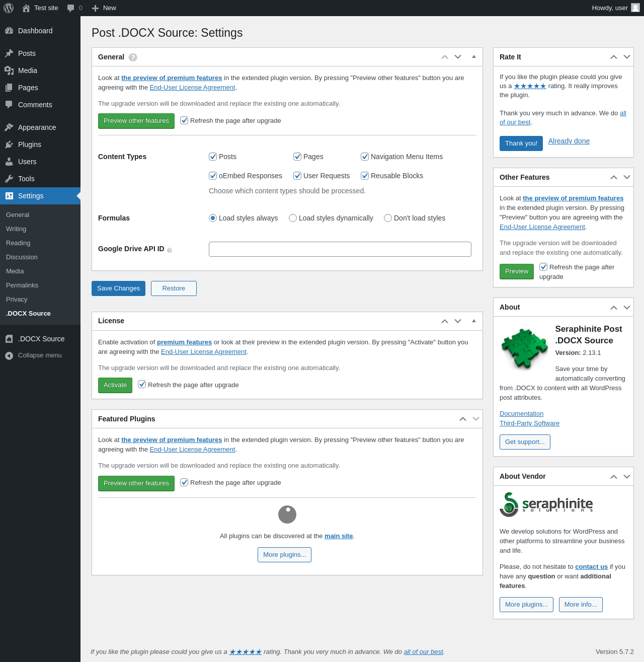The height and width of the screenshot is (662, 644).
Task: Toggle refresh checkbox in Other Features panel
Action: pyautogui.click(x=543, y=267)
